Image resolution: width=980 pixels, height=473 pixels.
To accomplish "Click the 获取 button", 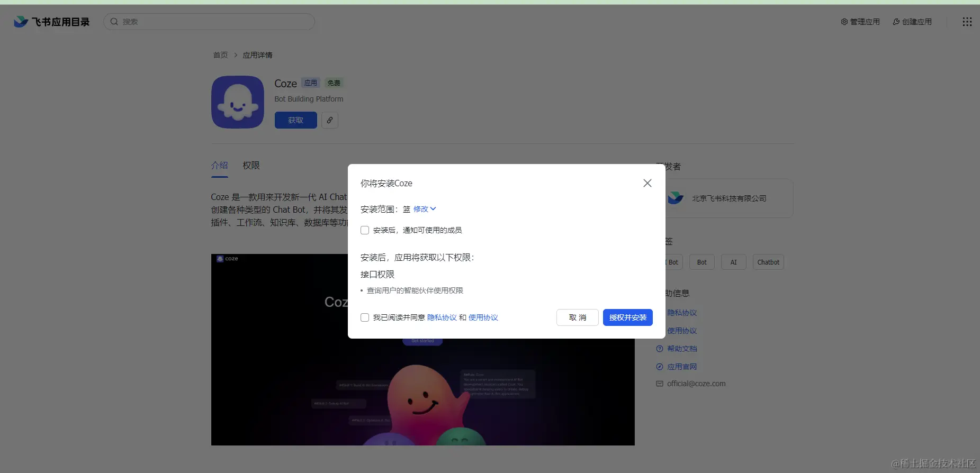I will pyautogui.click(x=296, y=120).
